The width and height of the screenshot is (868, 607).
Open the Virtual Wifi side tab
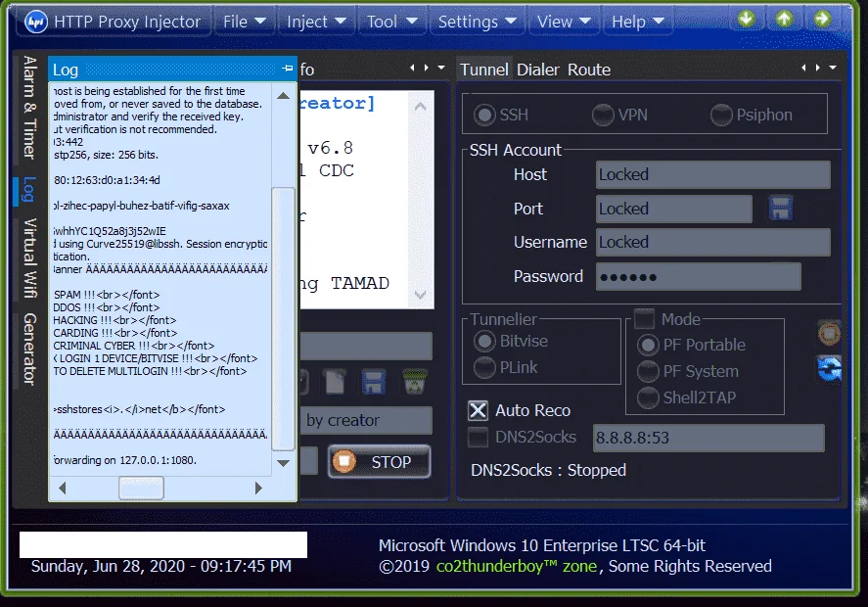29,258
